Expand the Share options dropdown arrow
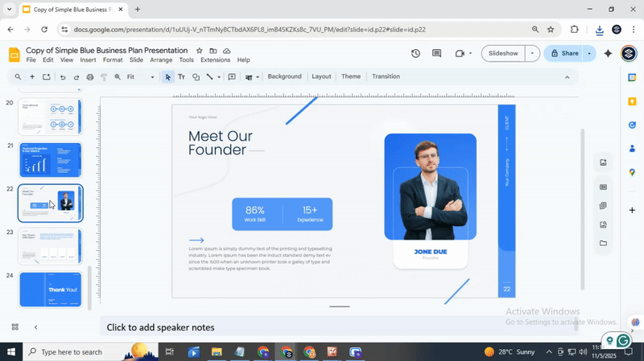The height and width of the screenshot is (361, 644). pos(589,54)
